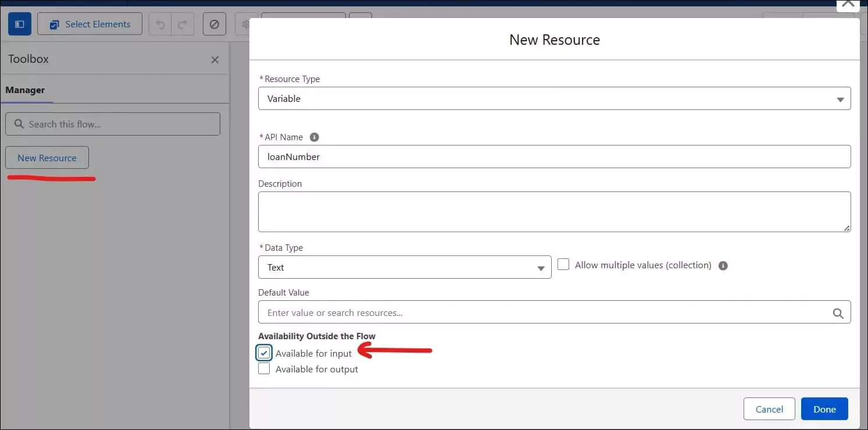This screenshot has width=868, height=430.
Task: Click the disable/prohibit icon in toolbar
Action: click(x=214, y=24)
